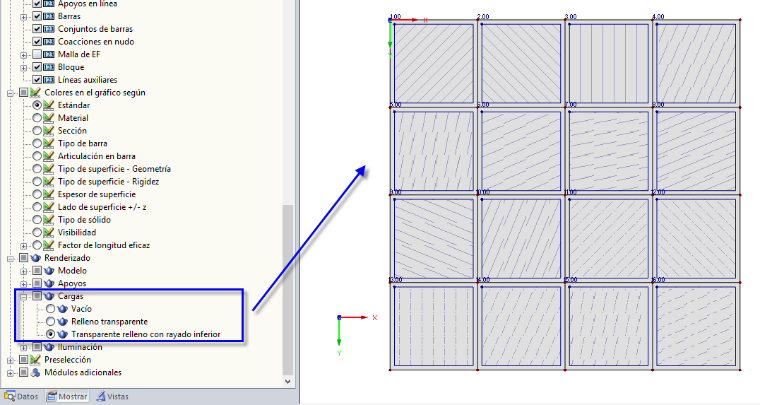The image size is (760, 405).
Task: Select surface labeled 1.00 in model view
Action: [433, 63]
